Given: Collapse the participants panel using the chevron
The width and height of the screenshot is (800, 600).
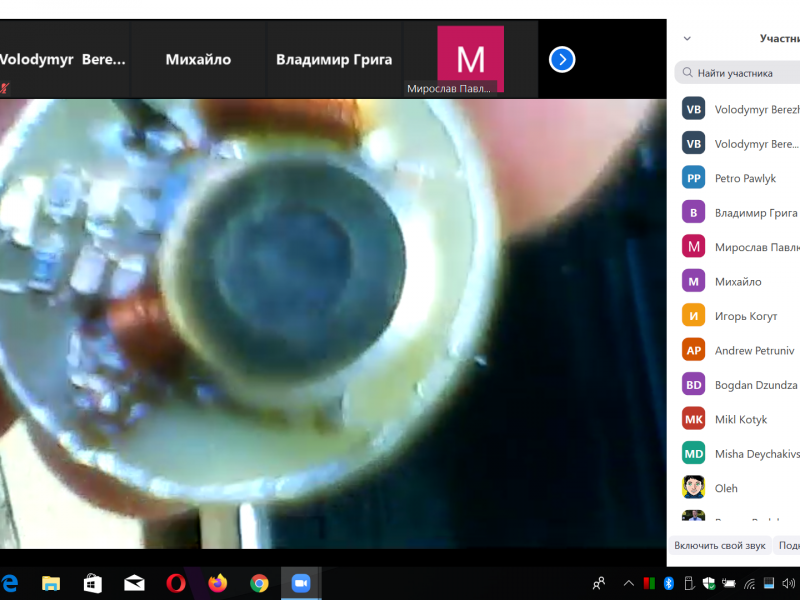Looking at the screenshot, I should 687,39.
